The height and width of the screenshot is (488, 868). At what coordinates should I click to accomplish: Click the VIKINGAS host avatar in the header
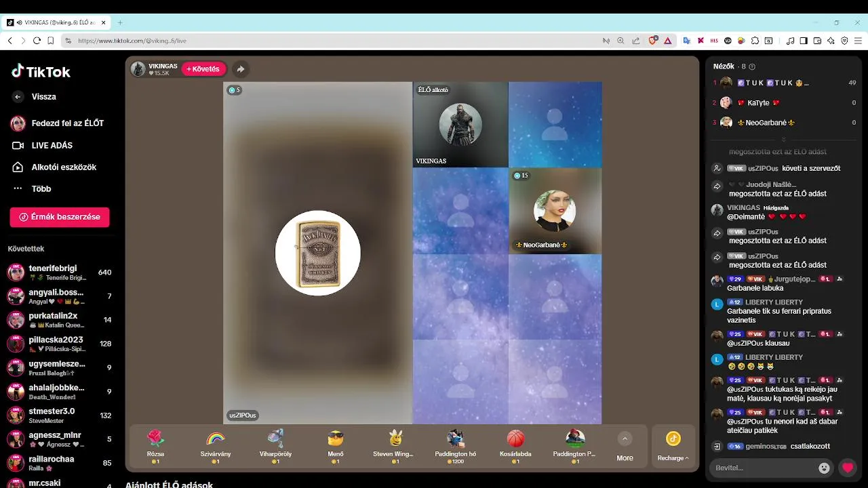[138, 69]
